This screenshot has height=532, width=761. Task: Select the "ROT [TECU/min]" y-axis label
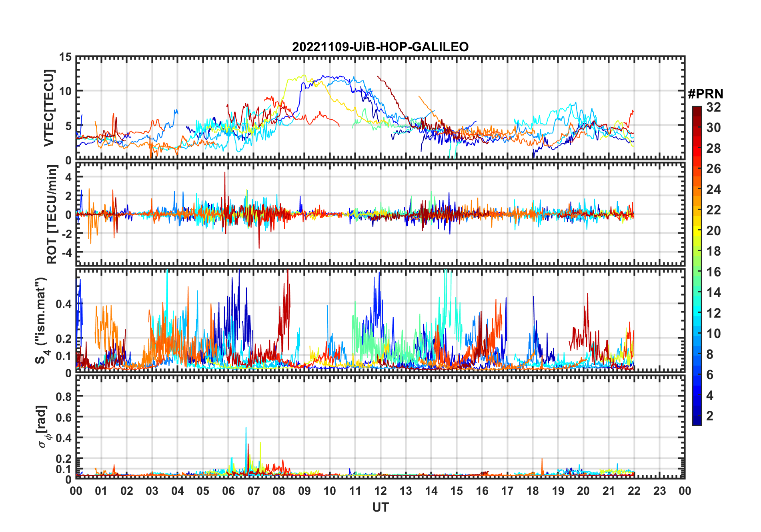tap(52, 214)
